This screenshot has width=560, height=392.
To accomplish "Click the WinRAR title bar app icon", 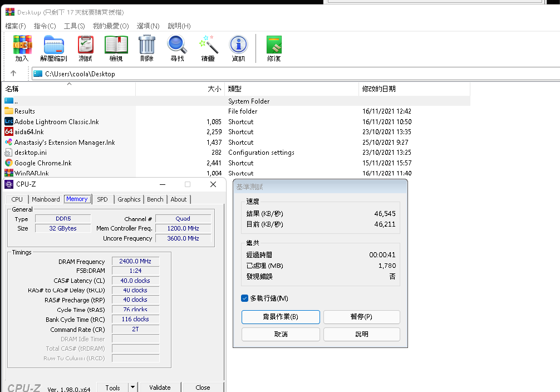I will click(10, 12).
